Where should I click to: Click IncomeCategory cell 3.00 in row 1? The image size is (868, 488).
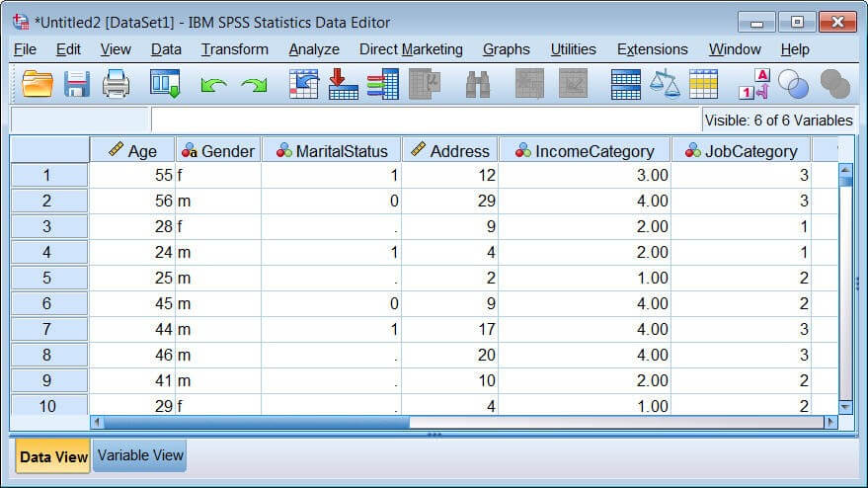tap(585, 175)
